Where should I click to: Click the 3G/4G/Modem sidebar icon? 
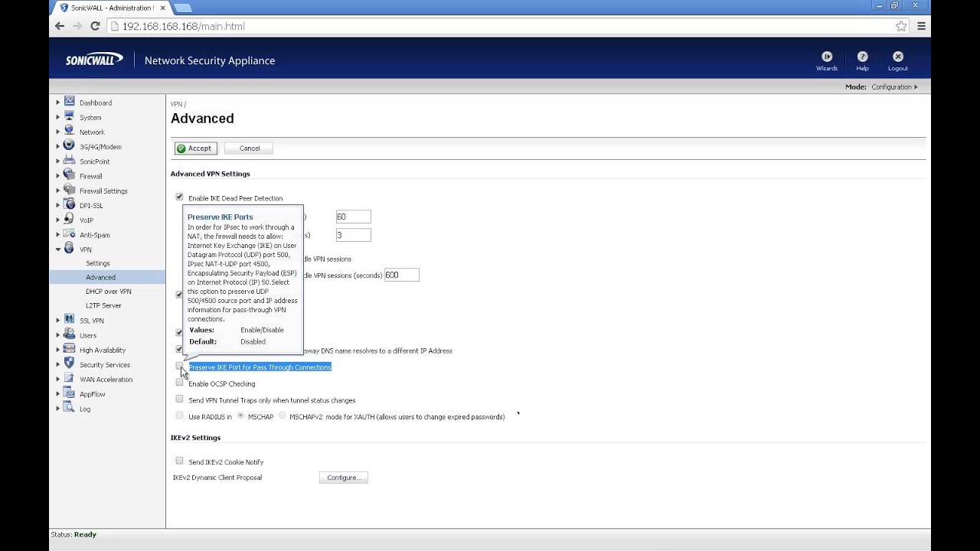coord(70,145)
